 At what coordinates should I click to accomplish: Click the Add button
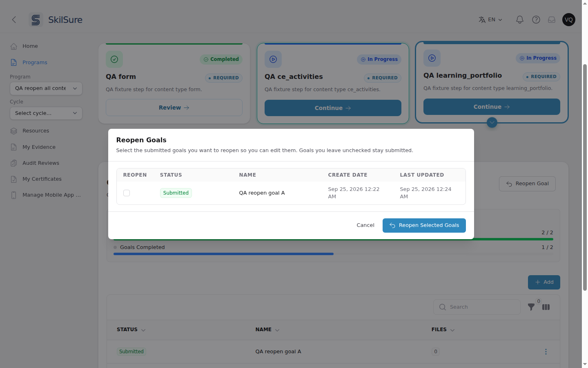coord(544,282)
